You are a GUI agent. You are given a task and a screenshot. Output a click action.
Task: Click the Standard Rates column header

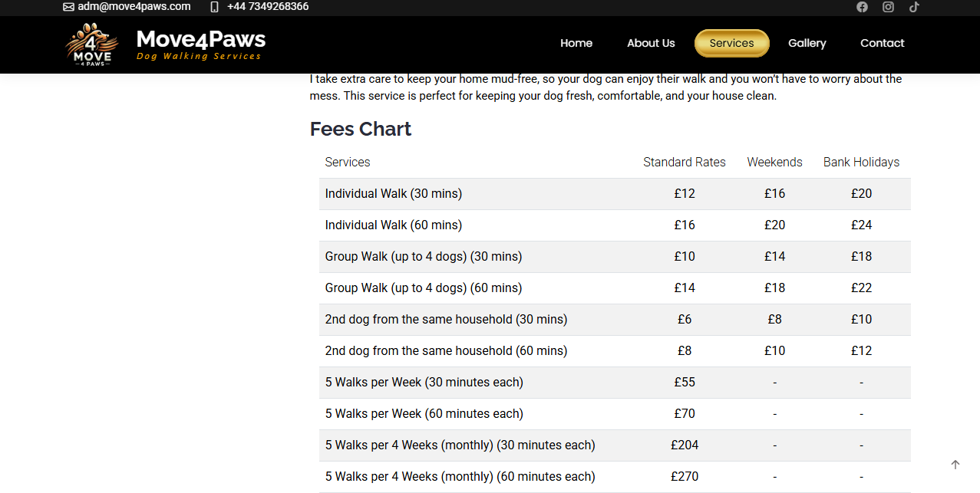tap(684, 163)
